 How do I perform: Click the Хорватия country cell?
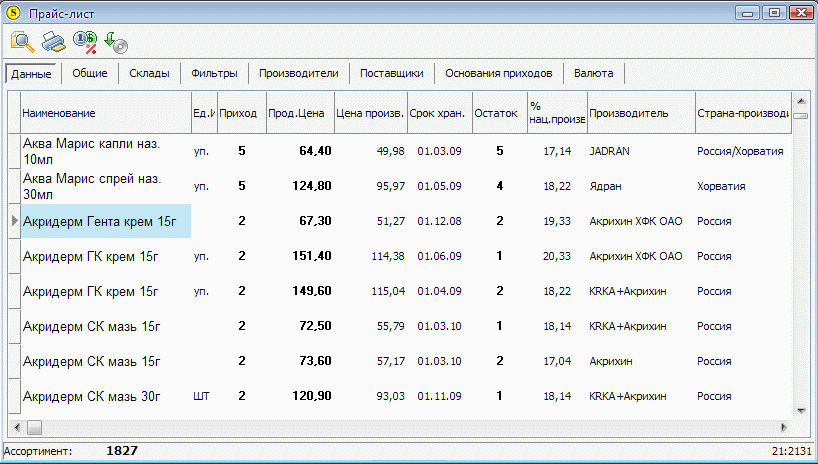721,186
